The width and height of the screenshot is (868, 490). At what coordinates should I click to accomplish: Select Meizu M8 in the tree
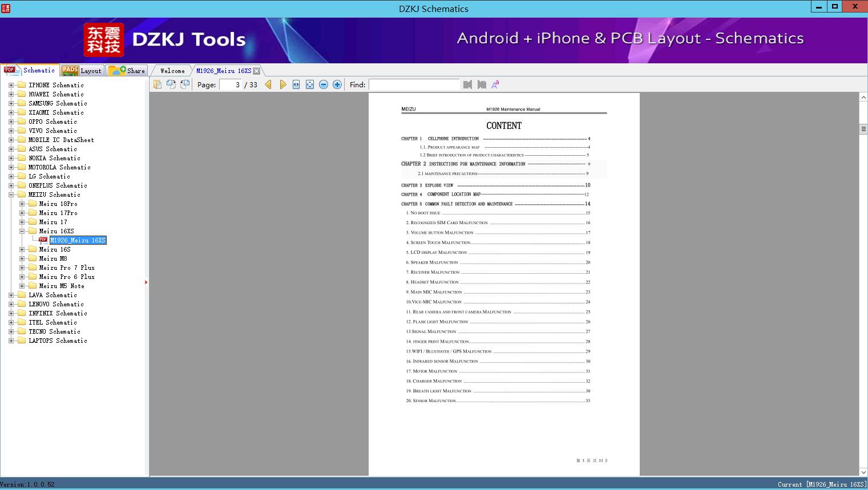tap(53, 258)
